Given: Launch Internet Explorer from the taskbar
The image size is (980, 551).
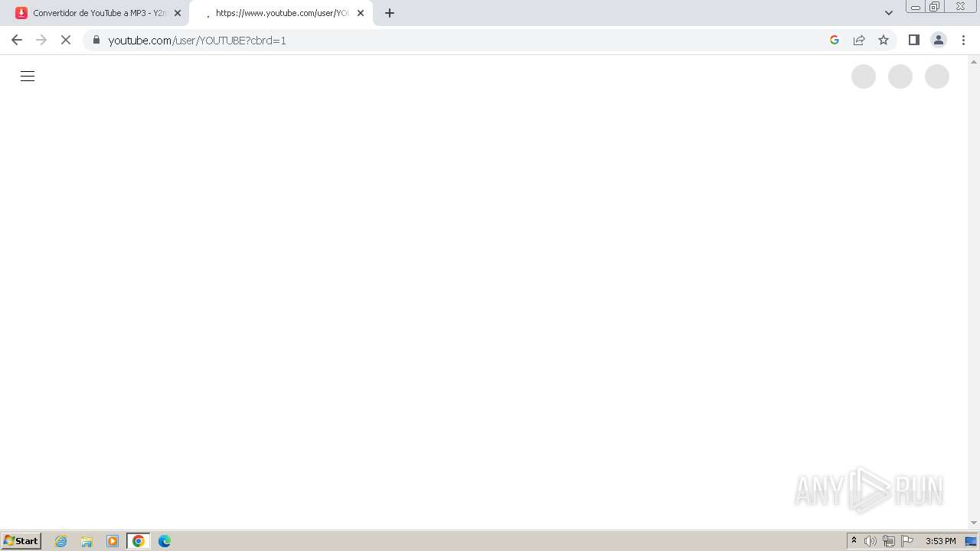Looking at the screenshot, I should coord(61,541).
